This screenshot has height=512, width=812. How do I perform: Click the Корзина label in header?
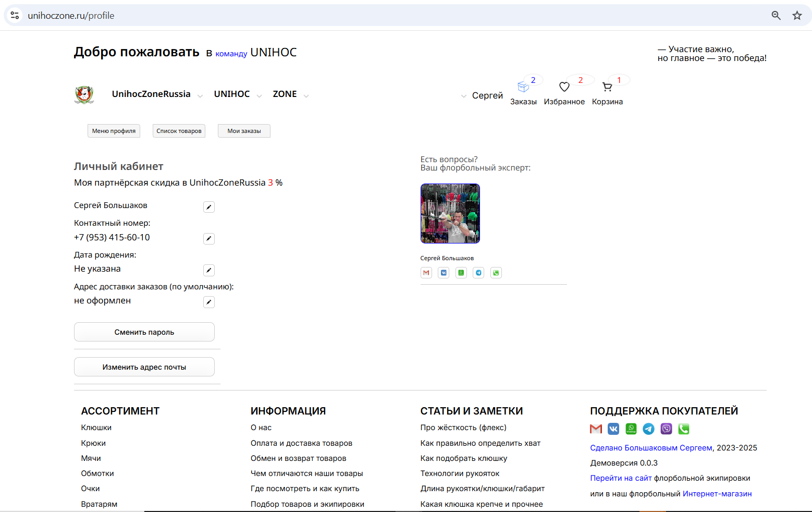click(x=607, y=102)
